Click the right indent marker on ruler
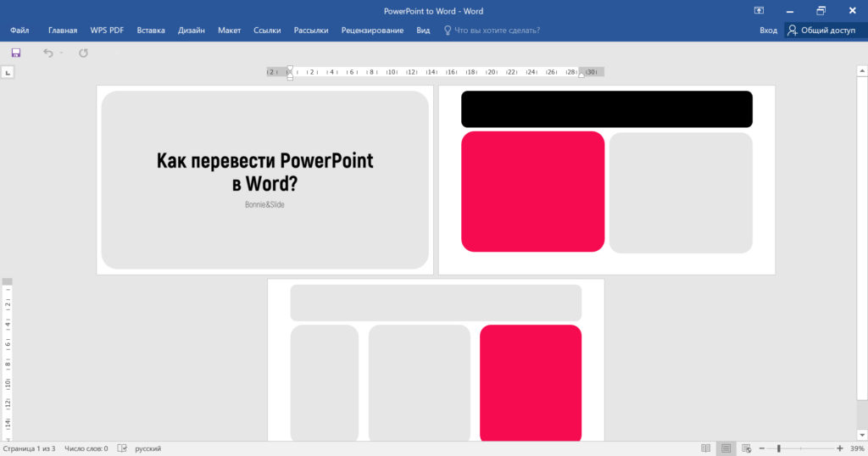 tap(581, 75)
